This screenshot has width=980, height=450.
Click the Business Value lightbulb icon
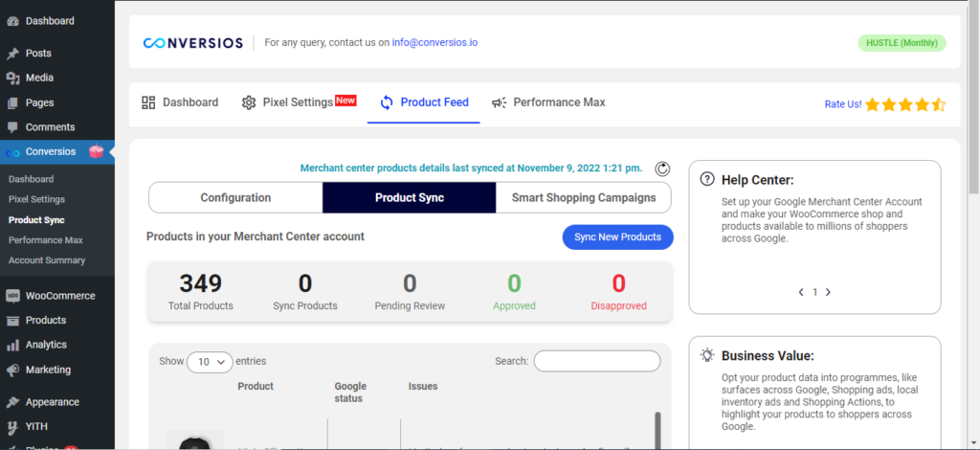tap(707, 355)
